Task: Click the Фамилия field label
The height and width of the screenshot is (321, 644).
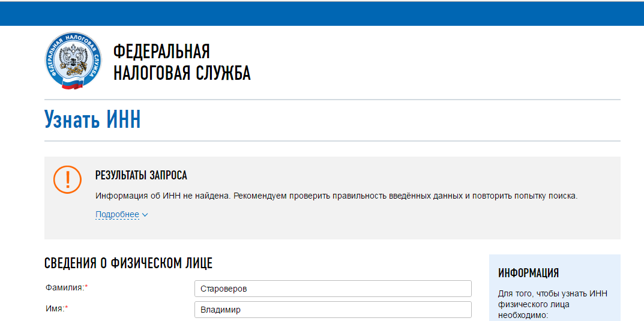Action: click(x=64, y=287)
